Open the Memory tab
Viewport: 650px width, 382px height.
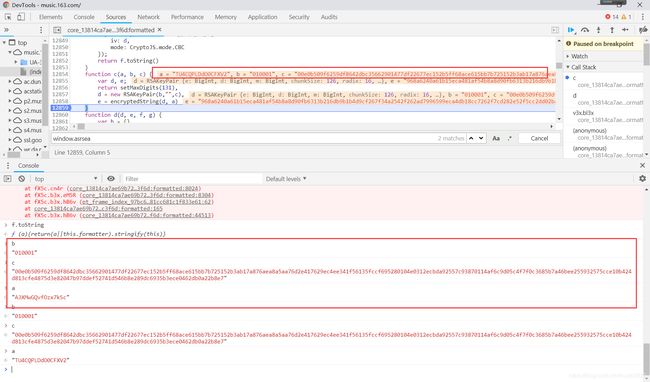(226, 17)
